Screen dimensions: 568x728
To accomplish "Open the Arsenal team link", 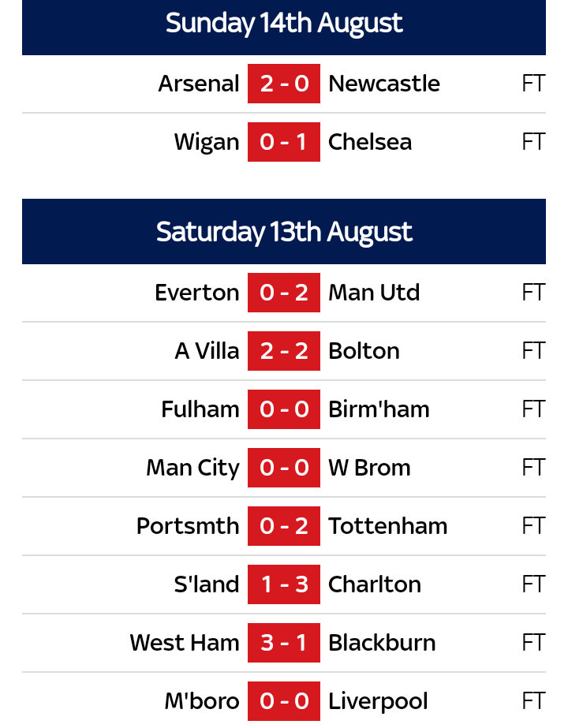I will pos(199,84).
